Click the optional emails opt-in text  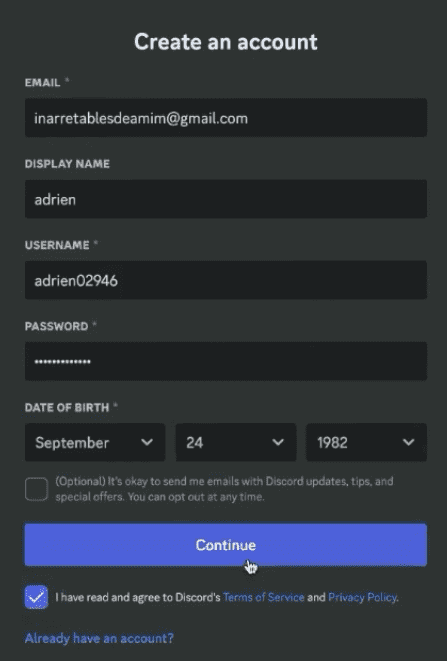coord(224,489)
